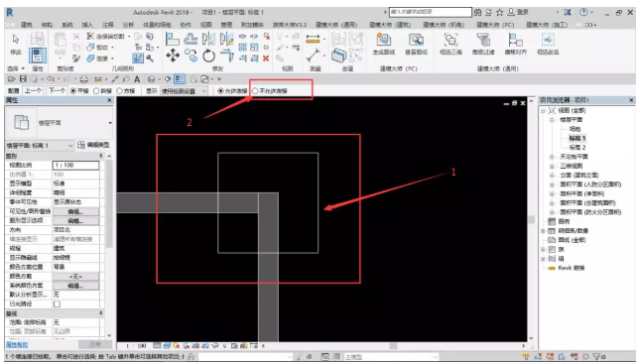Click the Print icon in quick access toolbar

coord(83,79)
